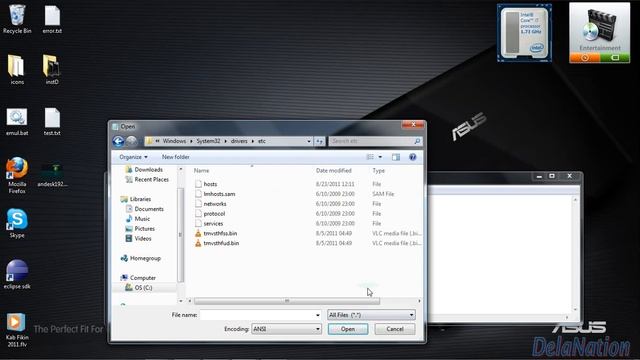Launch the eclipse sdk desktop shortcut
Viewport: 640px width, 360px height.
[17, 274]
